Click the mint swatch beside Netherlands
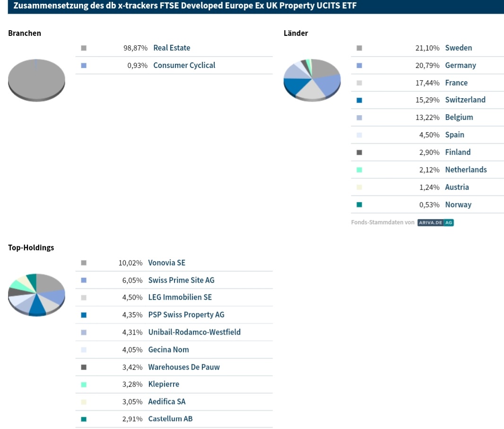Screen dimensions: 504x429 pyautogui.click(x=359, y=170)
